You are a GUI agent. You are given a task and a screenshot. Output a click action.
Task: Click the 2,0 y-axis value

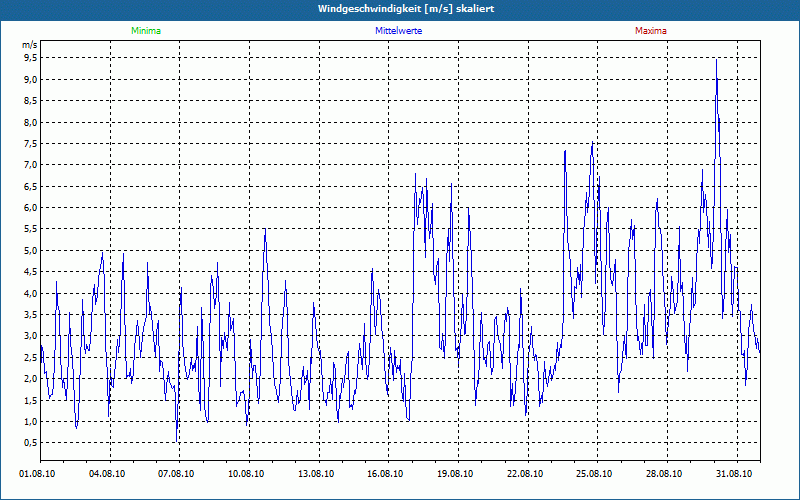click(x=31, y=378)
